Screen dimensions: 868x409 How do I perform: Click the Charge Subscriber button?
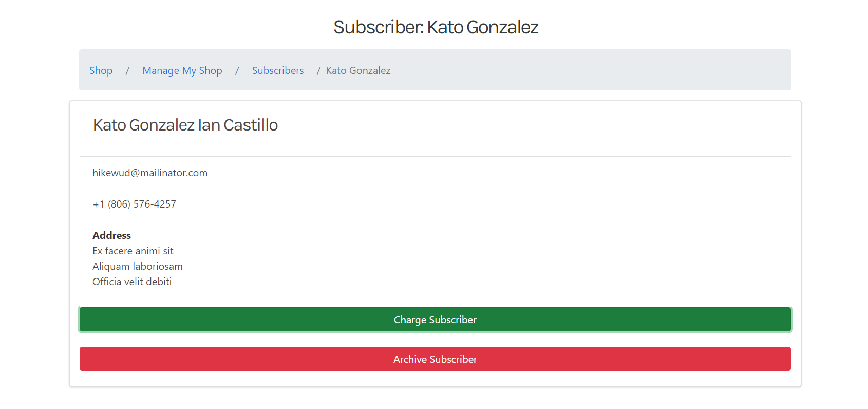pos(435,320)
